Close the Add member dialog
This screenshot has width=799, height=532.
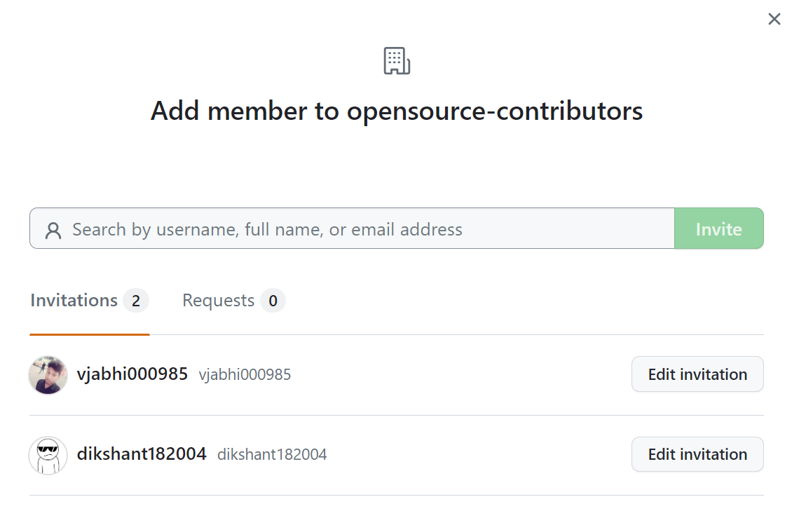[774, 20]
